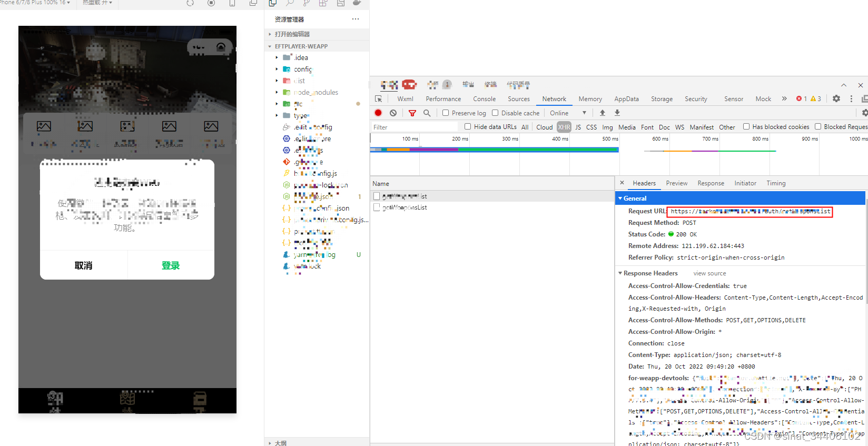
Task: Click the search icon in the top toolbar
Action: (290, 3)
